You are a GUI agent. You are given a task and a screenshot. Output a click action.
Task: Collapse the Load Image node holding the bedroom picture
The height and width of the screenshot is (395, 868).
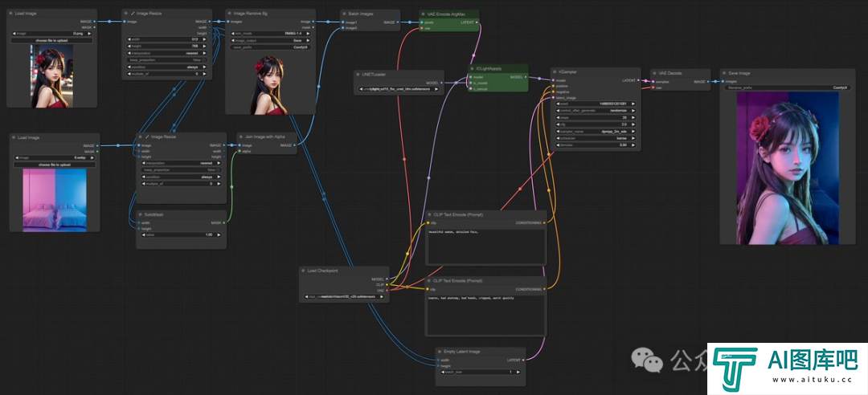pos(14,137)
